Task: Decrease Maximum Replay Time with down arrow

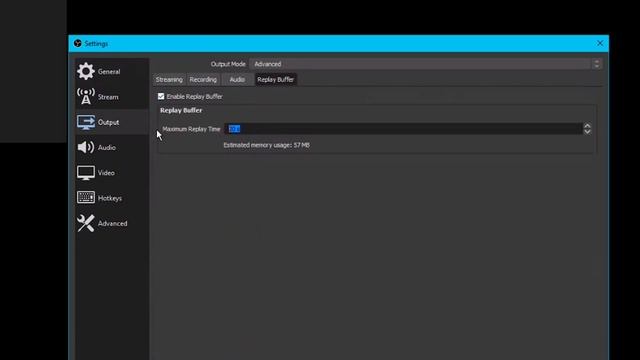Action: 587,131
